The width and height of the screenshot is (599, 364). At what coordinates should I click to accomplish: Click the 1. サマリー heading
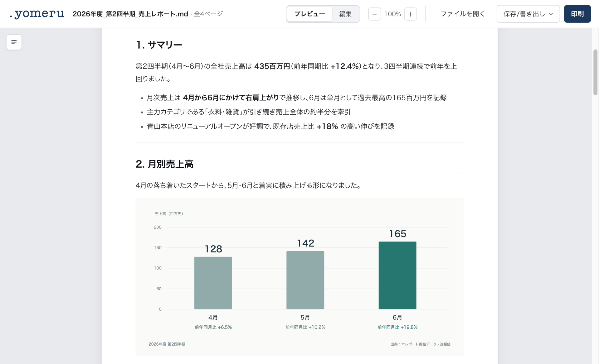[159, 45]
